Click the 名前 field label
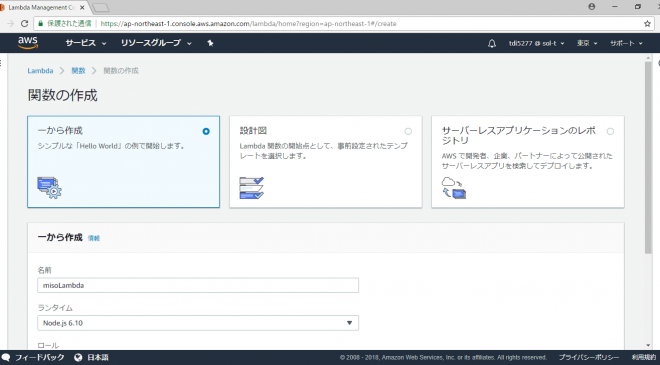 coord(44,270)
